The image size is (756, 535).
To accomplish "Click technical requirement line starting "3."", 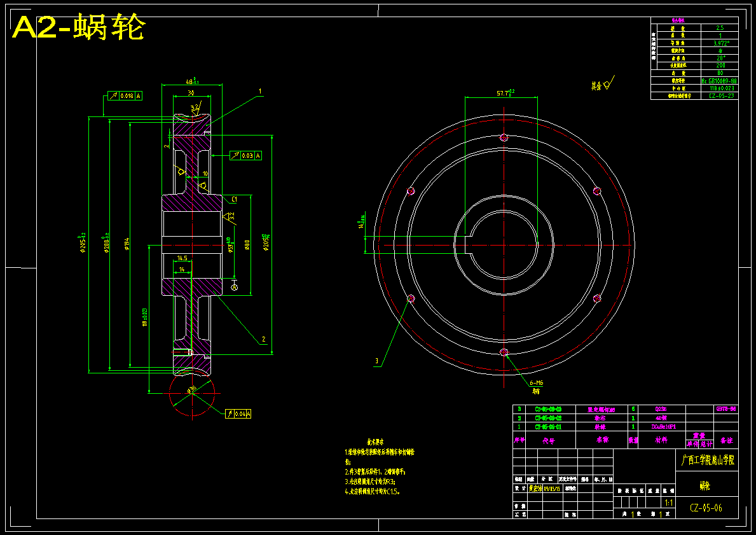I will pos(370,482).
